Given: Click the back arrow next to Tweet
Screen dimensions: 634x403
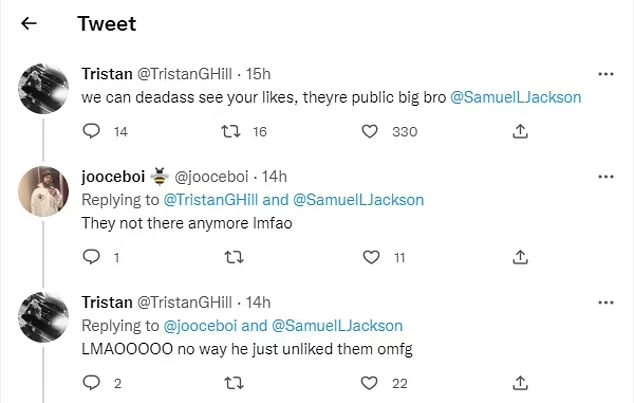Looking at the screenshot, I should 29,24.
